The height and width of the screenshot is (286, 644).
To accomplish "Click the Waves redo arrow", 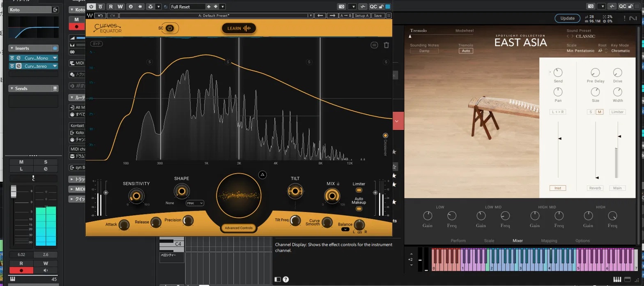I will [x=113, y=16].
